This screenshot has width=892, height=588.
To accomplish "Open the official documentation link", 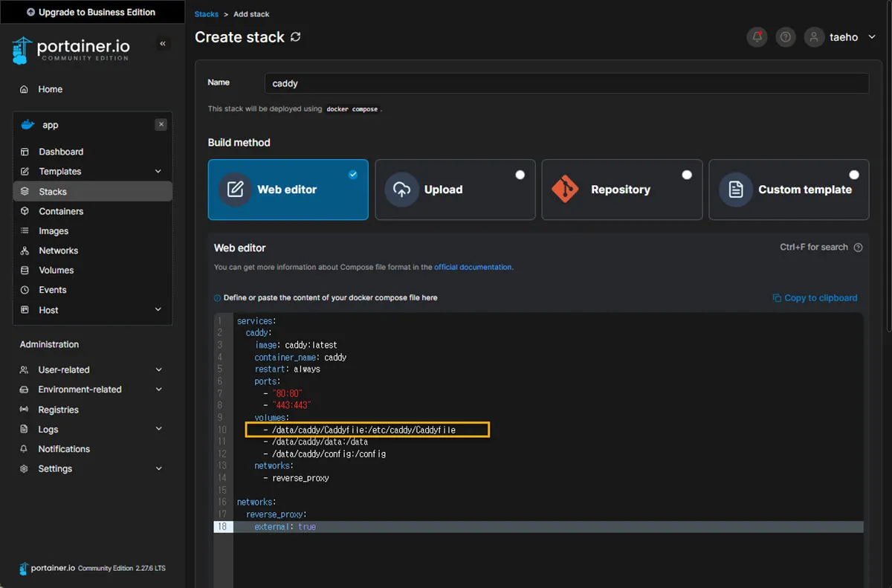I will pos(473,267).
